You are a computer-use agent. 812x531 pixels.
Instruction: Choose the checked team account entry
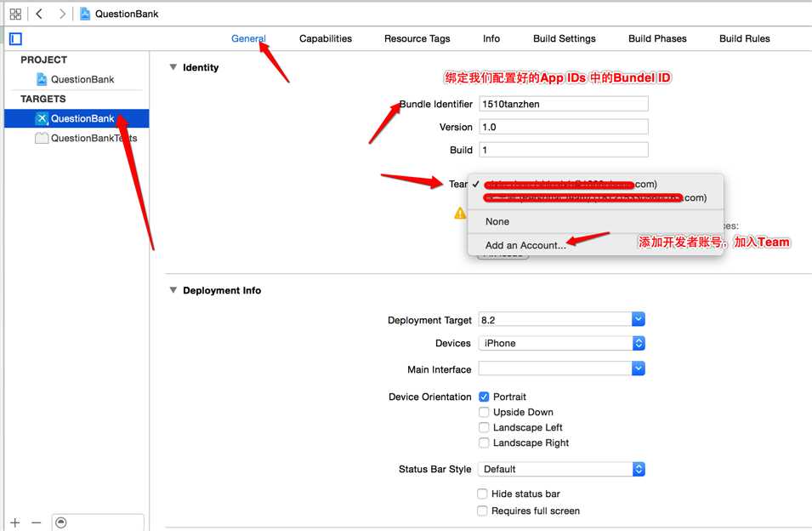[595, 185]
